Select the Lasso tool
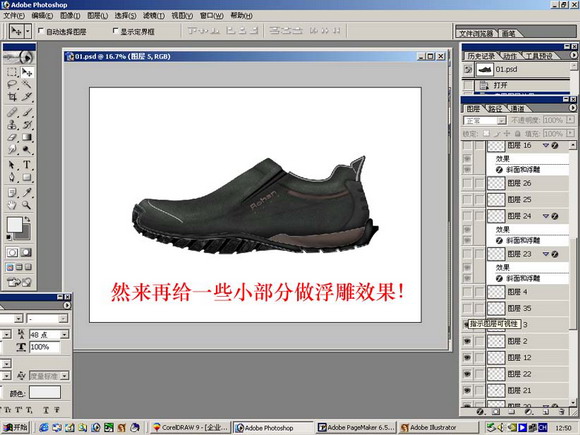The width and height of the screenshot is (580, 435). coord(12,84)
